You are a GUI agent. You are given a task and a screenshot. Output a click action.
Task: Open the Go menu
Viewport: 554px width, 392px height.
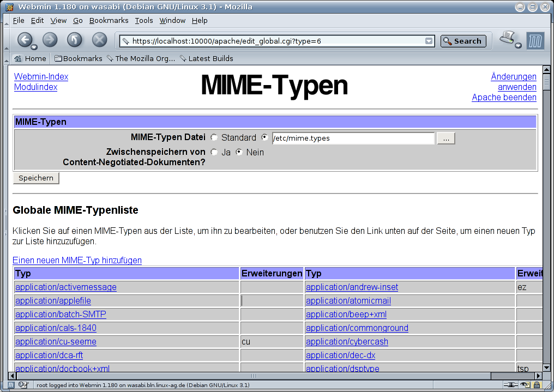pyautogui.click(x=78, y=21)
